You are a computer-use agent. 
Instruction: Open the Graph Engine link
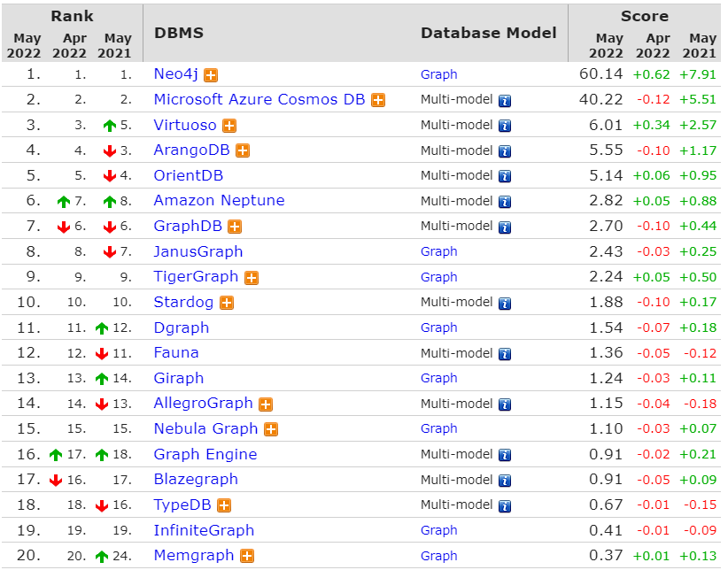(x=205, y=454)
